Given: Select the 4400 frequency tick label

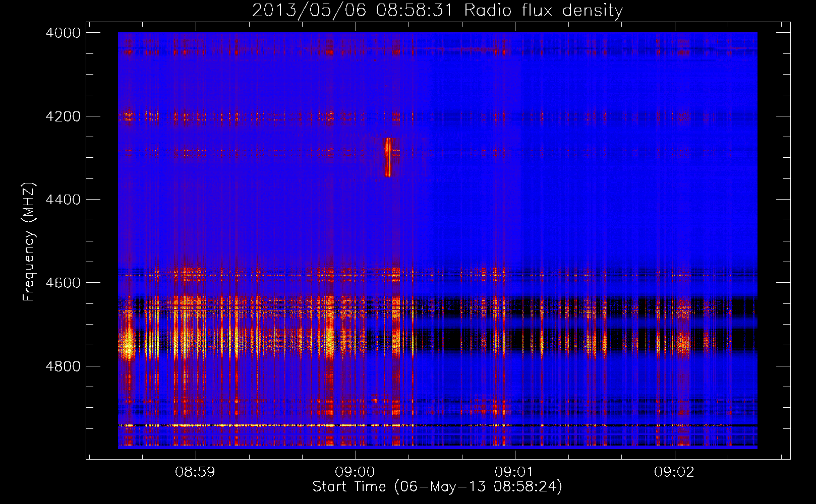Looking at the screenshot, I should coord(63,200).
